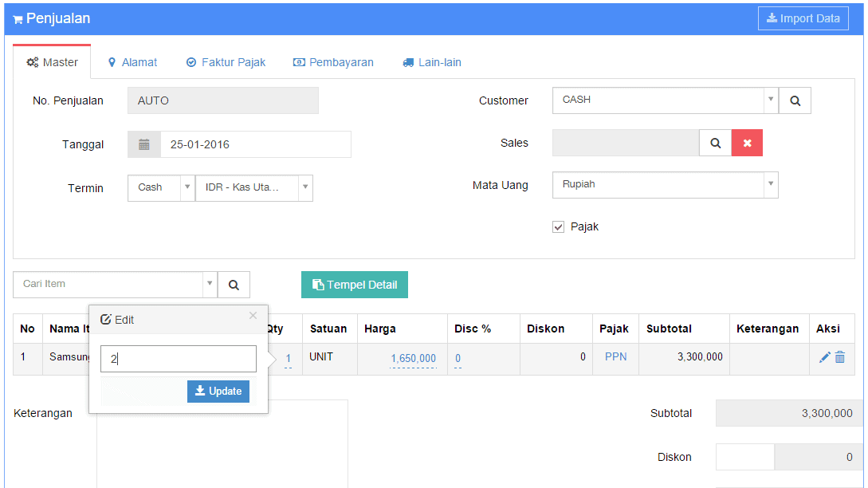Viewport: 868px width, 488px height.
Task: Open the Tanggal calendar icon
Action: [x=144, y=144]
